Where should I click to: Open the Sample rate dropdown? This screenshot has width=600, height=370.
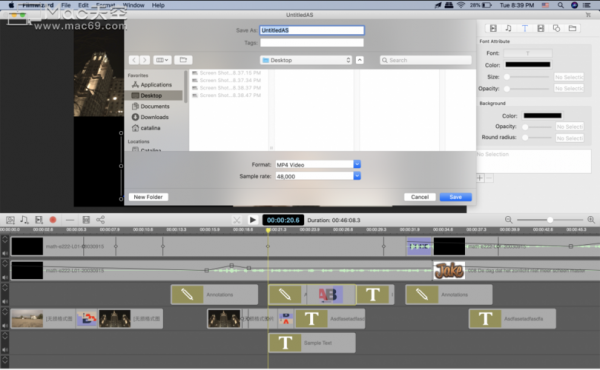318,176
